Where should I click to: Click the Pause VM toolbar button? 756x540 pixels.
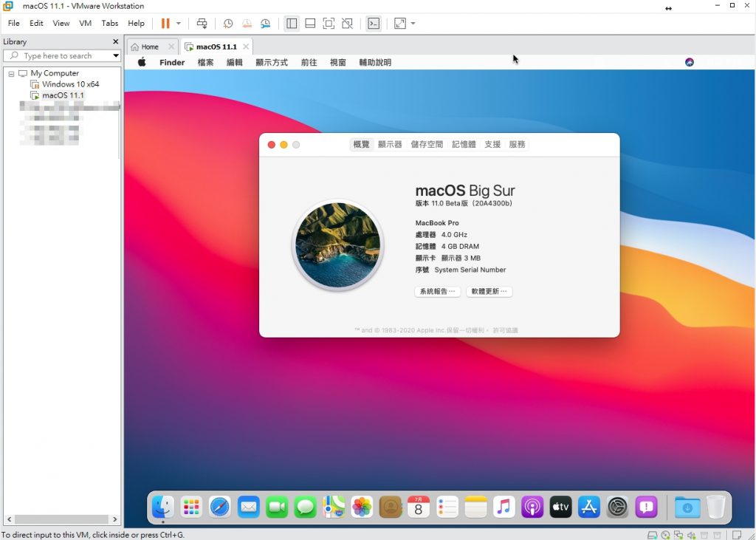click(165, 24)
